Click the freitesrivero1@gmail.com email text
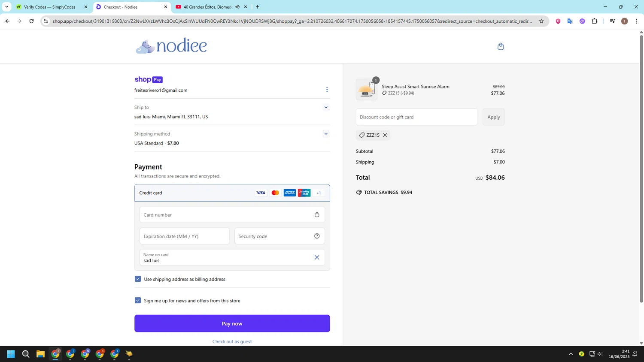Viewport: 644px width, 362px height. pyautogui.click(x=161, y=90)
